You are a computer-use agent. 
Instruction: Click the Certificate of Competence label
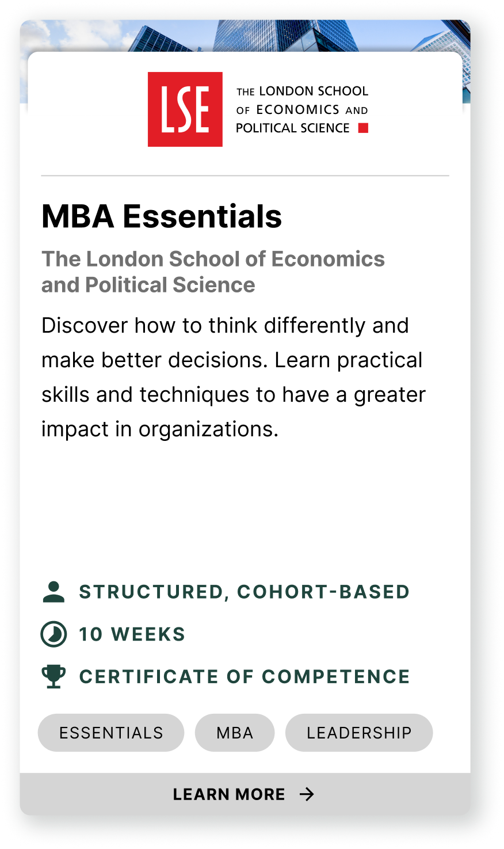point(244,676)
